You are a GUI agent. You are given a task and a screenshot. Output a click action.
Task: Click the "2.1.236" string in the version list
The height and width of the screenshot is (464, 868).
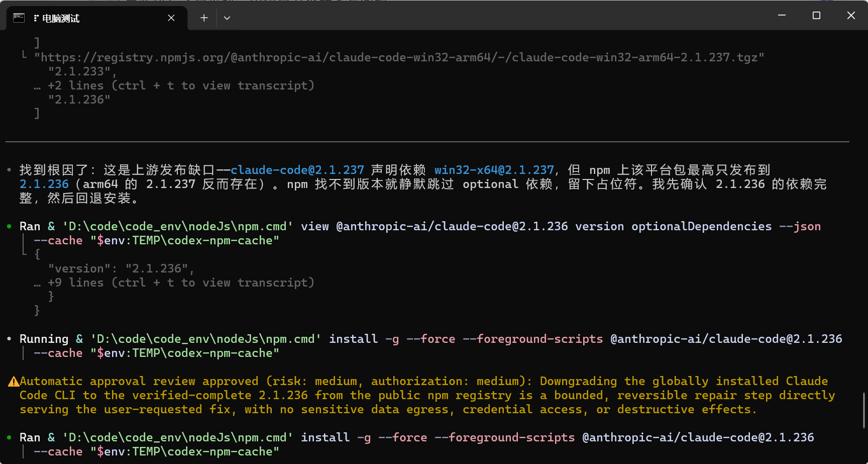tap(79, 100)
